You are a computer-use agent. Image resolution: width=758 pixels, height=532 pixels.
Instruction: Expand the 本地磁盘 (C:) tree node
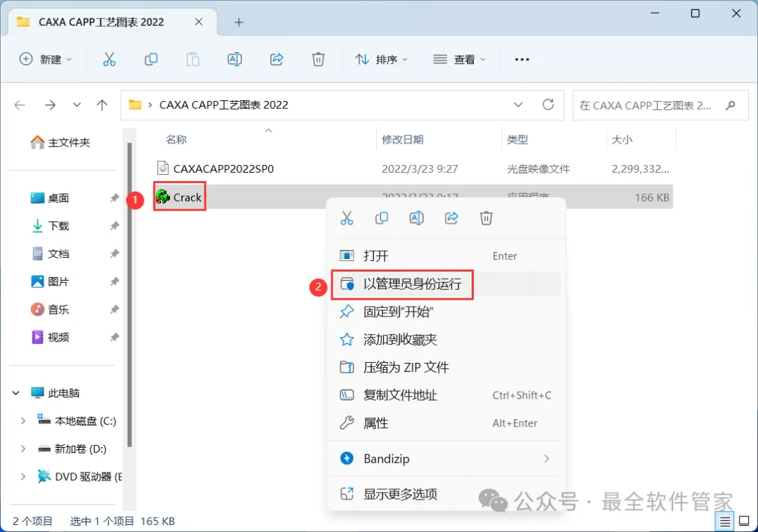coord(22,421)
